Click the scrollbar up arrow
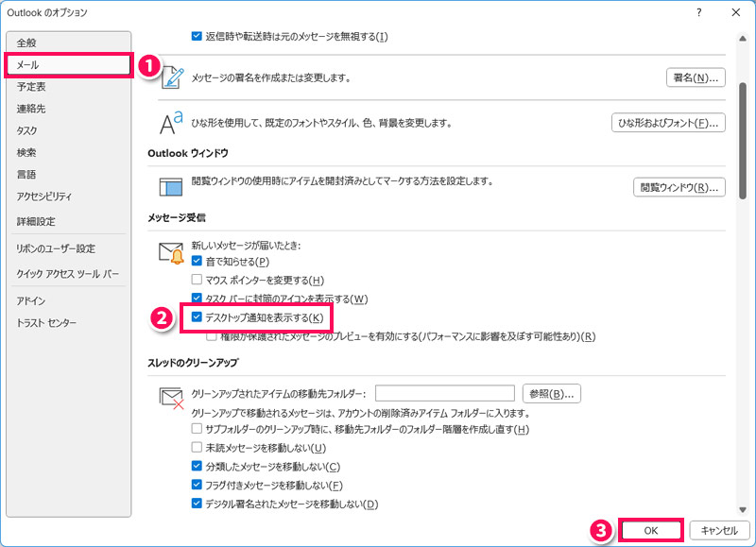This screenshot has width=756, height=547. [x=743, y=39]
